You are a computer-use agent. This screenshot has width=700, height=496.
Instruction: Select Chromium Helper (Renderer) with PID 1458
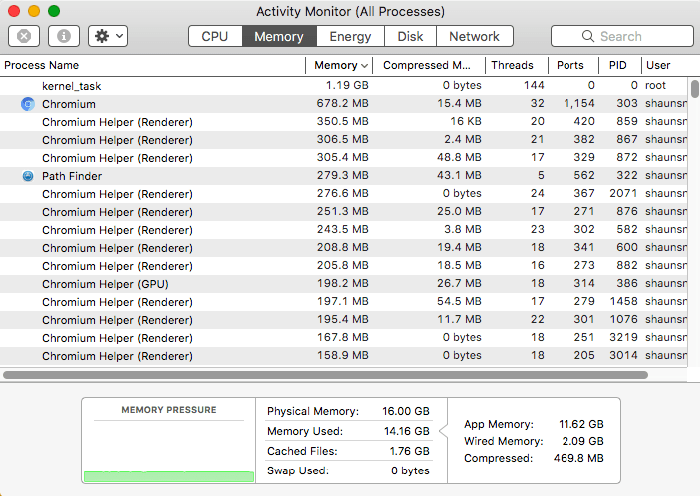pos(344,302)
